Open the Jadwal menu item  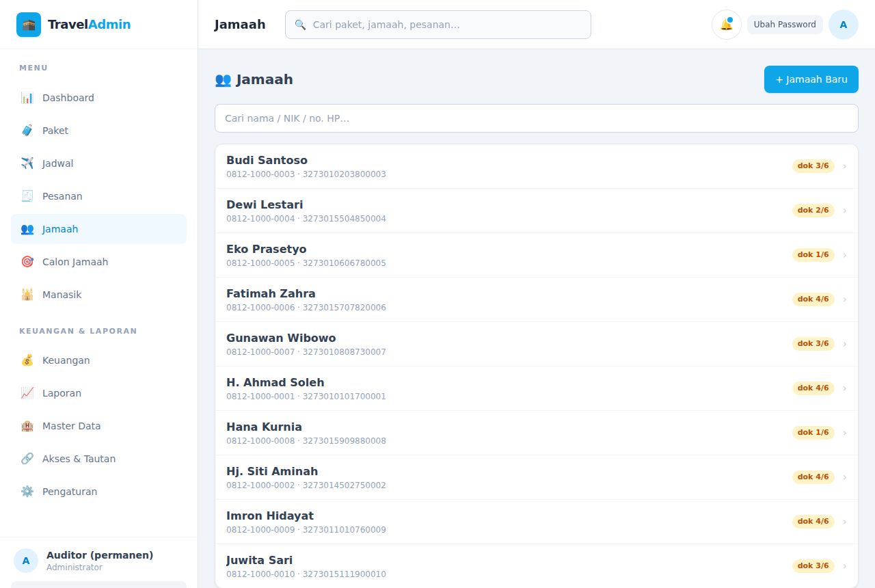(x=98, y=163)
